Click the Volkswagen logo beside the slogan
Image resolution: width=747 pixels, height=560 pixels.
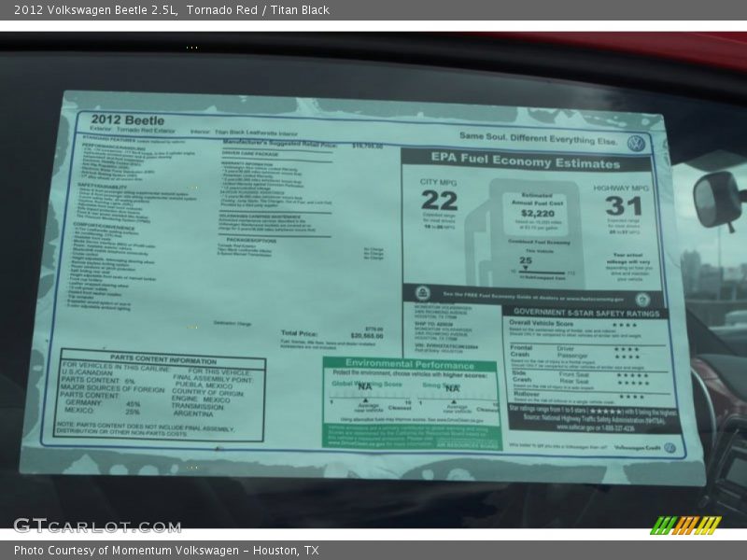point(636,144)
